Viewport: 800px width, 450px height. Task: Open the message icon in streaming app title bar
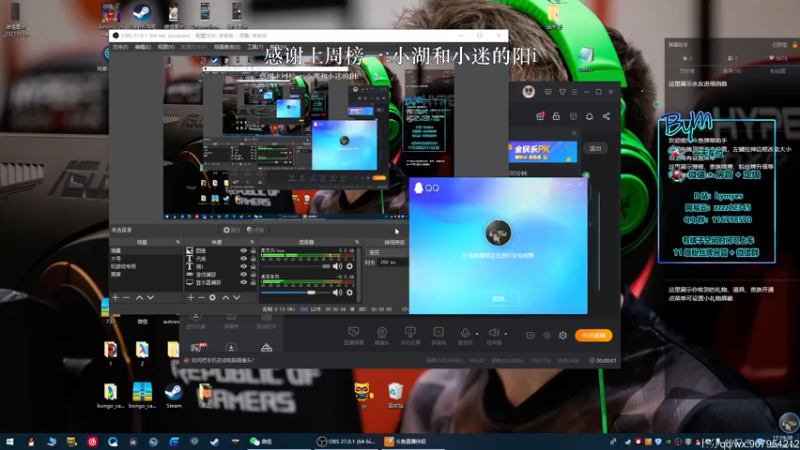[x=548, y=92]
